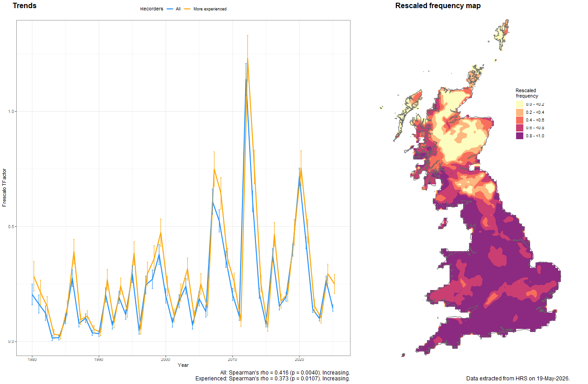
Task: Click the 'Experienced: Spearman's rho = 0.373' caption
Action: pyautogui.click(x=273, y=379)
